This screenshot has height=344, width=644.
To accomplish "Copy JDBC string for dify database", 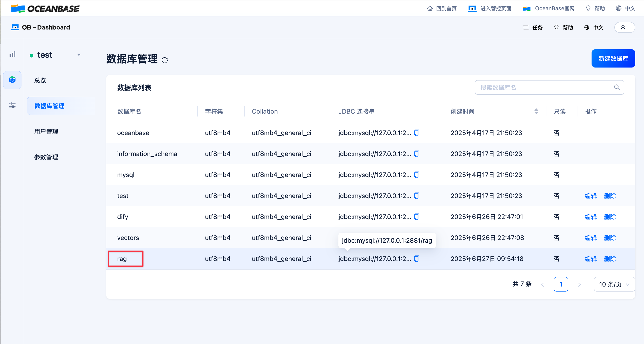I will click(x=416, y=217).
